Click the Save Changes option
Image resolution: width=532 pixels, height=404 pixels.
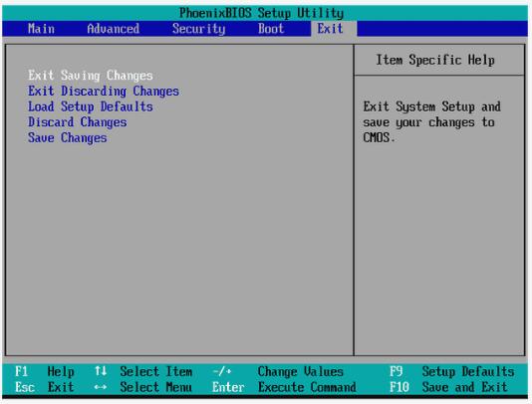coord(67,137)
